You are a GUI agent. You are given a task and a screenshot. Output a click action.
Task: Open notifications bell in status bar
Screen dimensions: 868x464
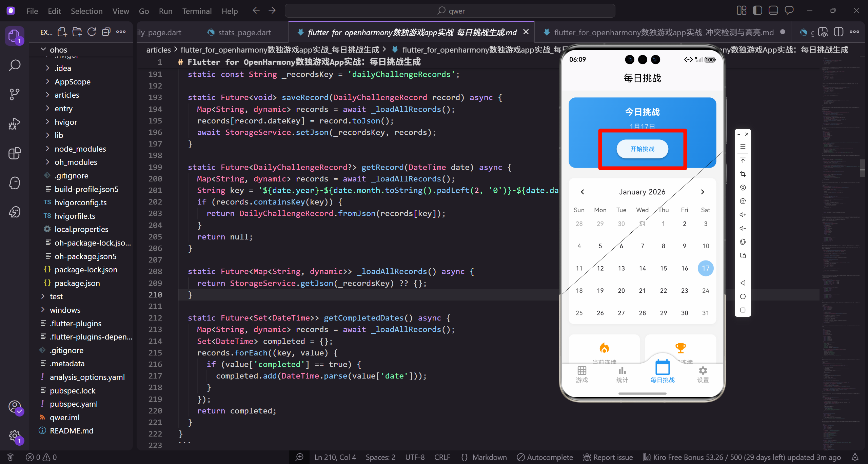[x=855, y=457]
